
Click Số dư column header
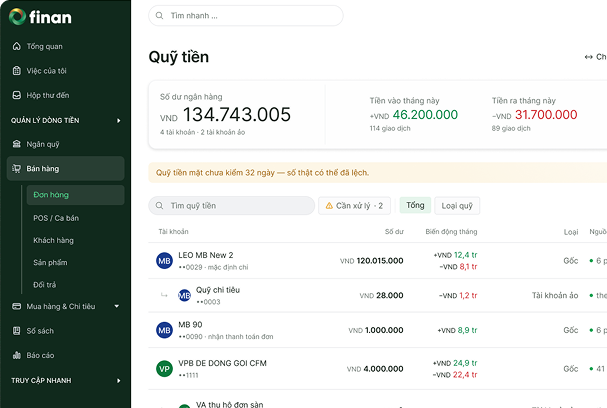394,231
